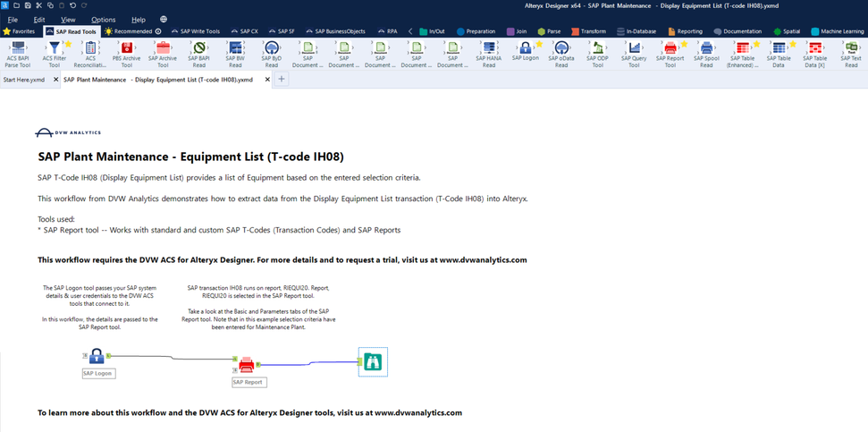868x432 pixels.
Task: Toggle favorite star on SAP Table (Enhanced)
Action: pos(757,44)
